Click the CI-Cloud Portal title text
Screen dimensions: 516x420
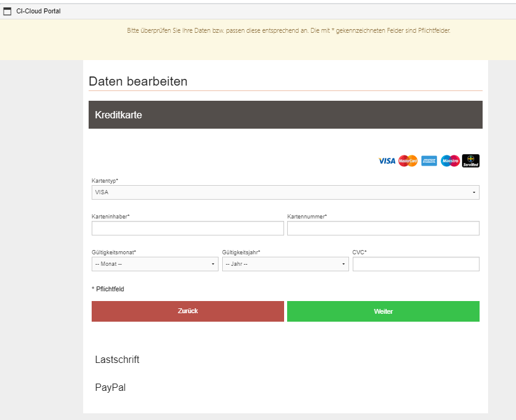38,11
